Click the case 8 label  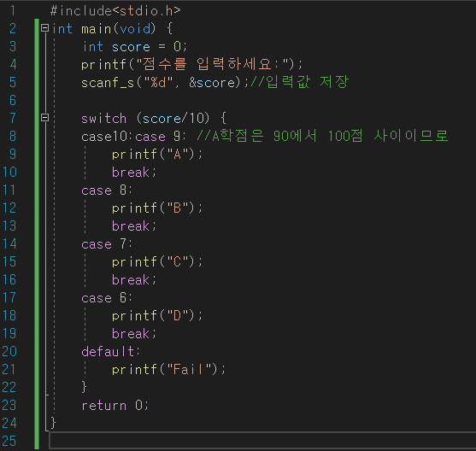coord(106,190)
